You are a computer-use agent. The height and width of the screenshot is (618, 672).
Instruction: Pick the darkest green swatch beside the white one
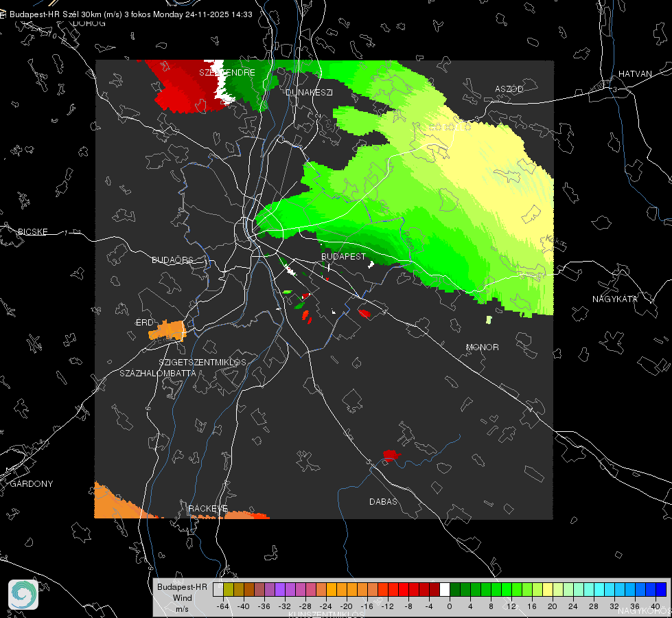click(455, 590)
